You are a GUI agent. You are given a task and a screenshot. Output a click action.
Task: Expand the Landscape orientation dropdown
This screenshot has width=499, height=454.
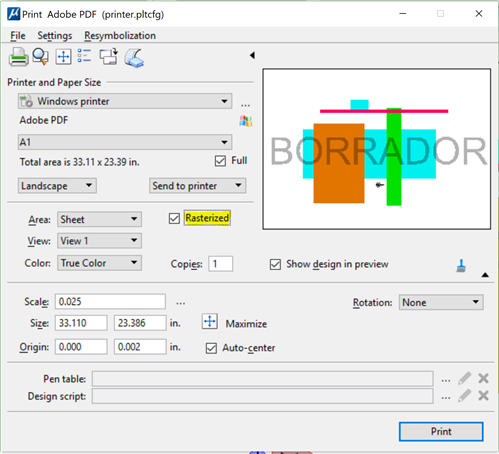[x=57, y=186]
